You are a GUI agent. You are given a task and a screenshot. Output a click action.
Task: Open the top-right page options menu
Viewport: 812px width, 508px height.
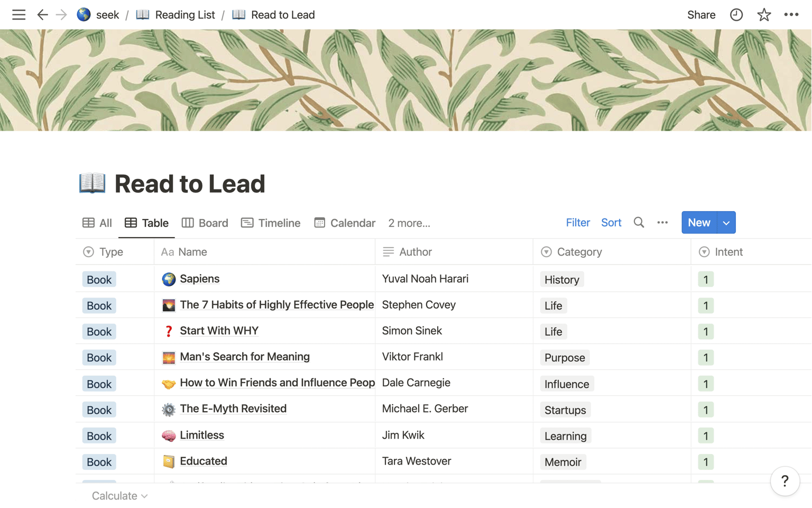point(791,15)
